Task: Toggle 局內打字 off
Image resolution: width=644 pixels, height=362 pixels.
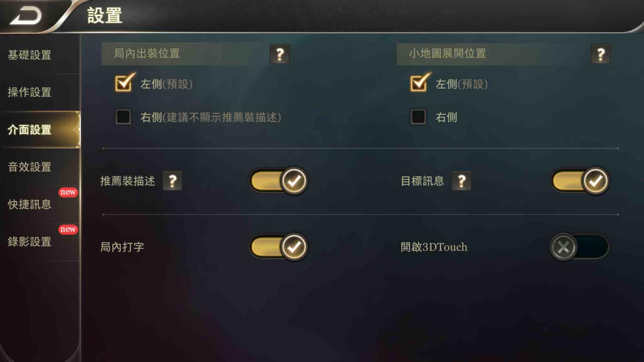Action: [x=278, y=247]
